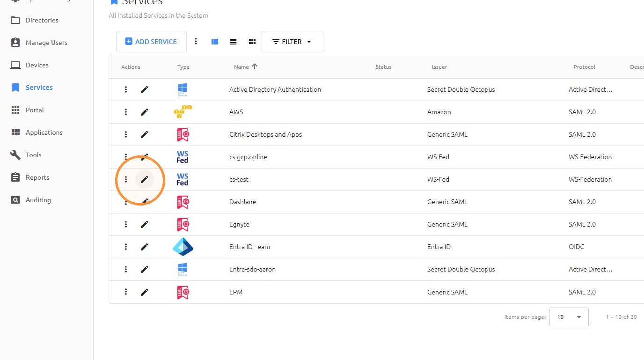Select the blue highlighted table view toggle

pyautogui.click(x=215, y=42)
